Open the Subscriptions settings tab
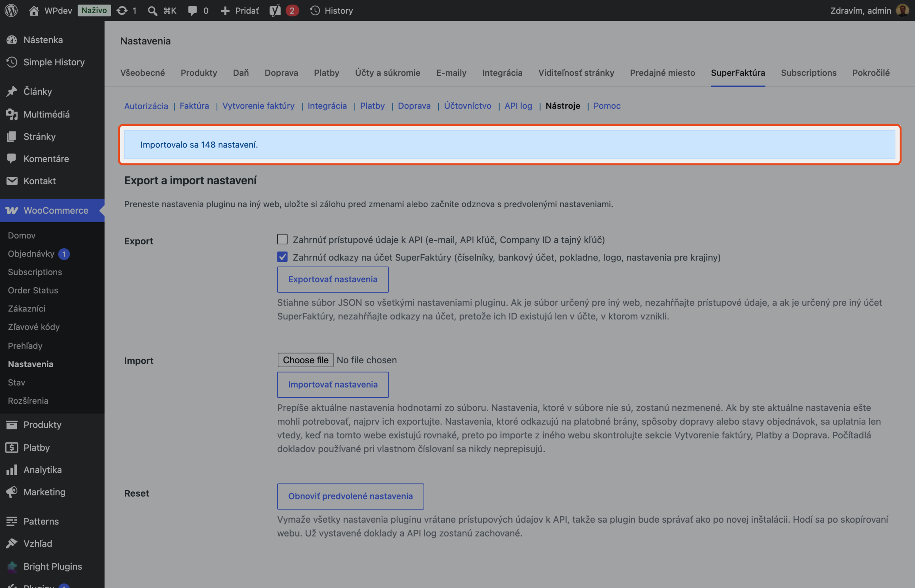Image resolution: width=915 pixels, height=588 pixels. 808,73
